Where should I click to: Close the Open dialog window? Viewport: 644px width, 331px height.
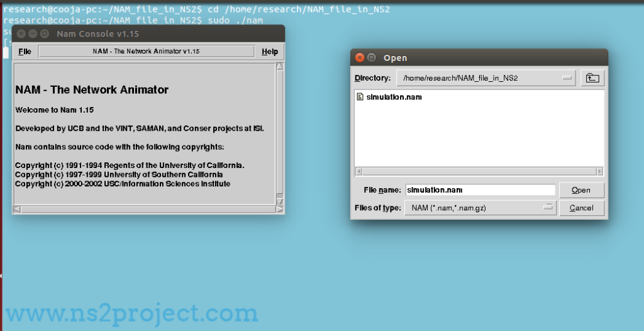(x=360, y=57)
